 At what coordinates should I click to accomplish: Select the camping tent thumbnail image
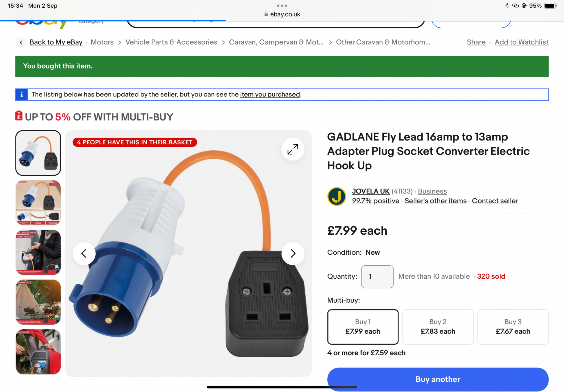tap(38, 302)
